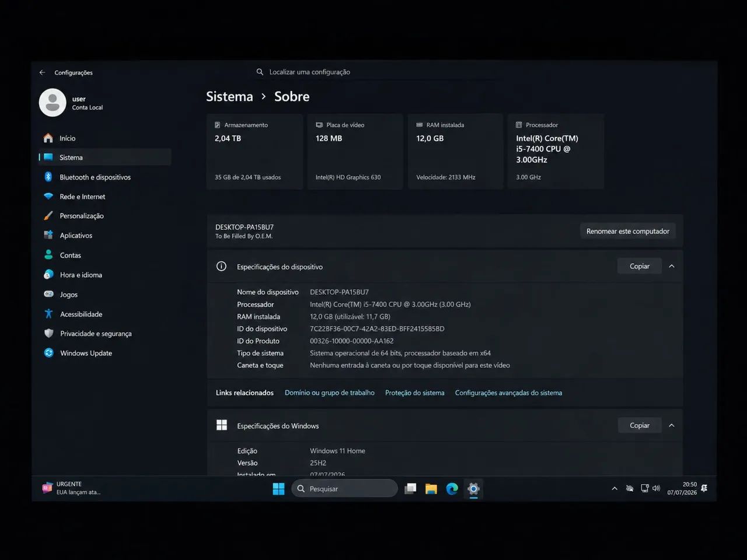Open the Windows Start button on taskbar
The image size is (747, 560).
click(x=278, y=489)
